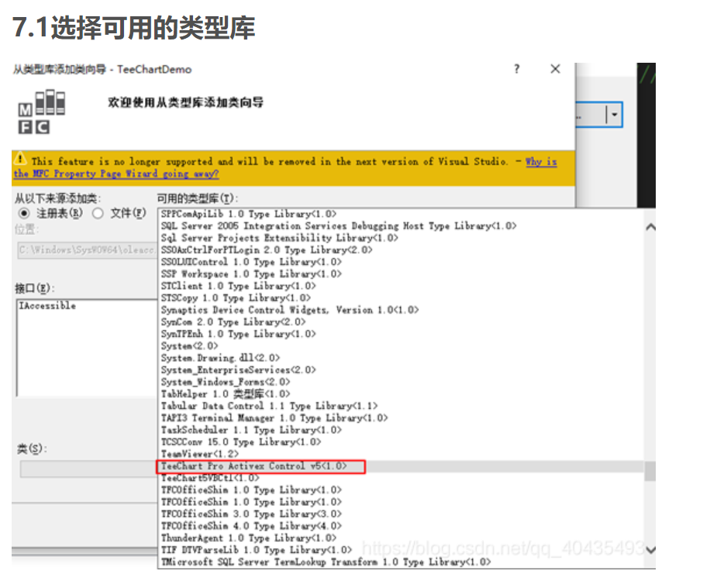Select SynTPEnh 1.0 Type Library entry

click(x=238, y=334)
